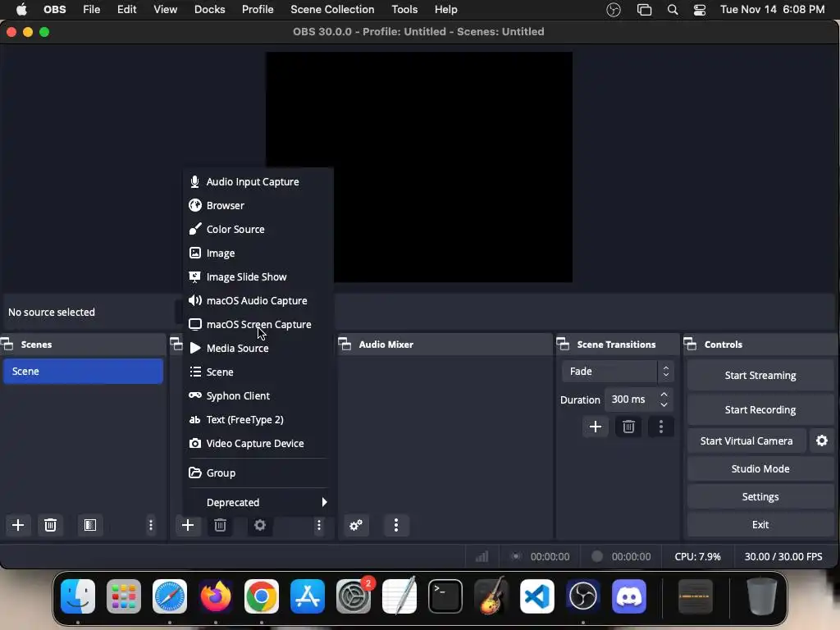Viewport: 840px width, 630px height.
Task: Add a new scene with plus icon
Action: coord(18,525)
